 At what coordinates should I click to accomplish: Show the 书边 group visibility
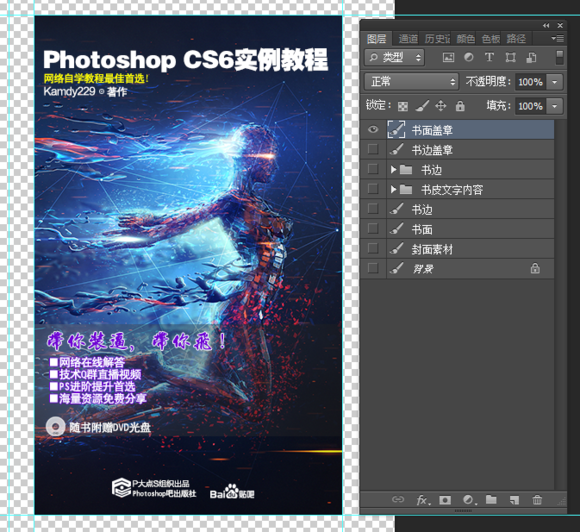(373, 169)
